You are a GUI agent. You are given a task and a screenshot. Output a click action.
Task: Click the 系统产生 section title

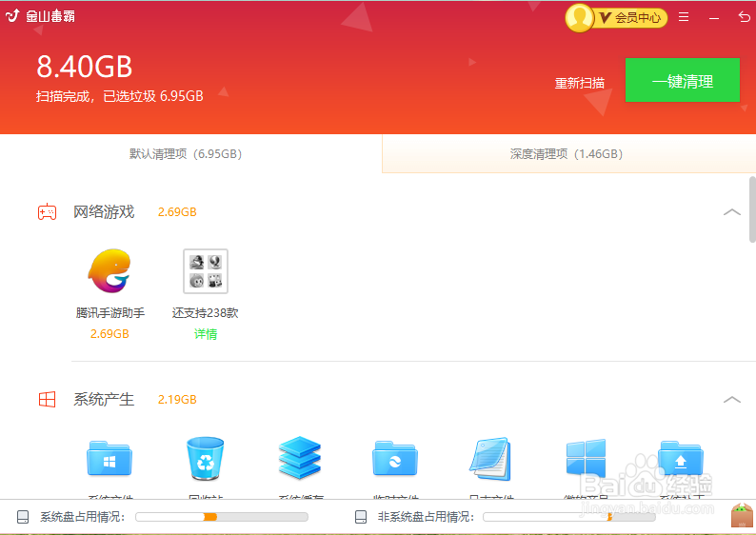pos(104,399)
